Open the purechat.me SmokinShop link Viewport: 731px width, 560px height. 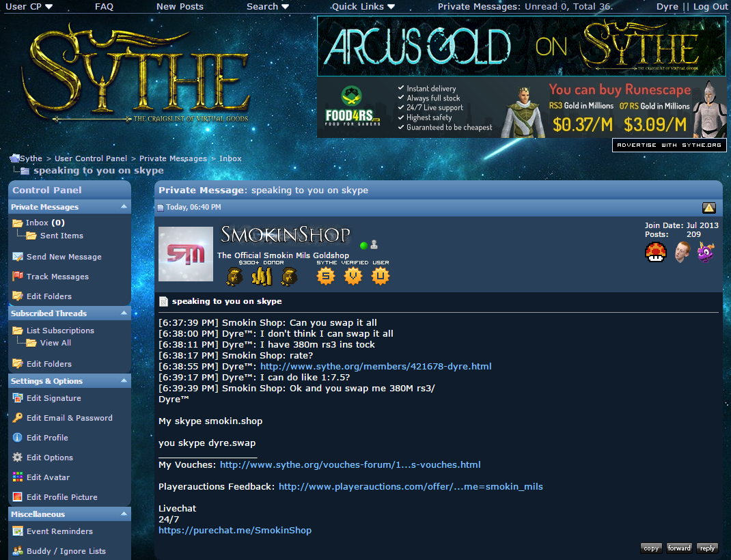click(235, 530)
